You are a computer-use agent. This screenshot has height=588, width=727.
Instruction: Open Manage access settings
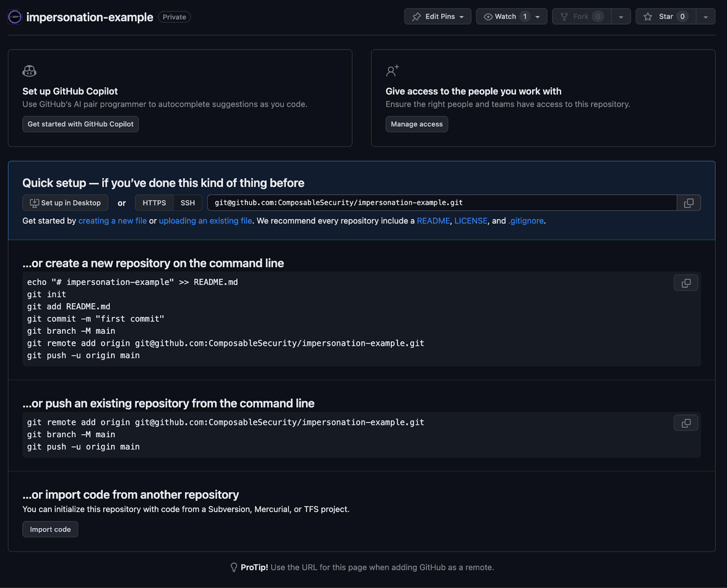coord(417,124)
